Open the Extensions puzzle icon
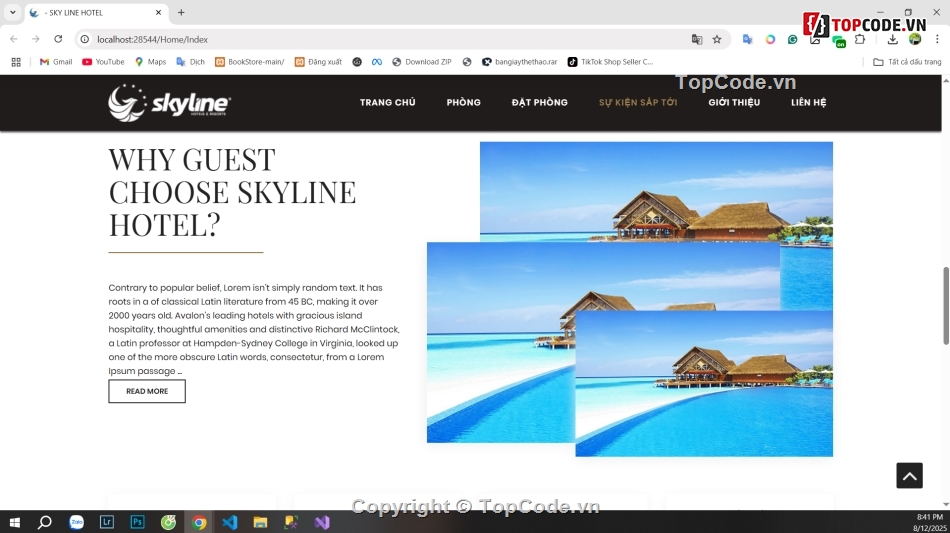The image size is (950, 533). coord(860,39)
